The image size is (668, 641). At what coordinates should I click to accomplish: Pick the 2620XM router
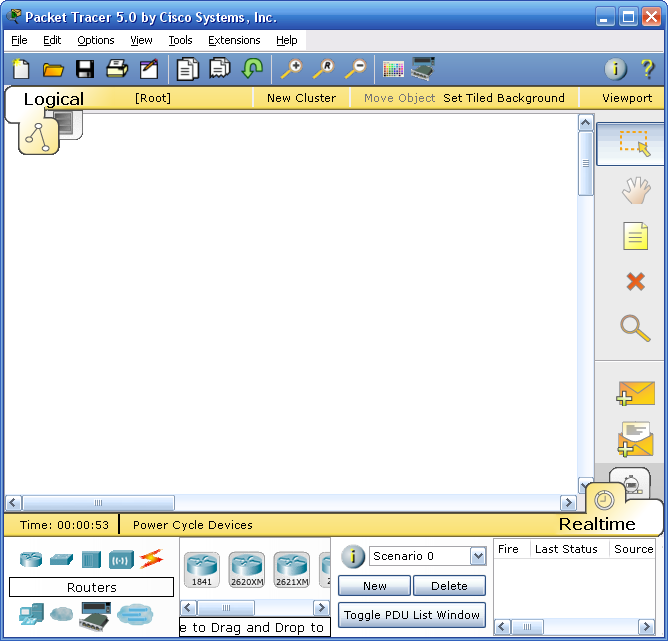[x=247, y=569]
